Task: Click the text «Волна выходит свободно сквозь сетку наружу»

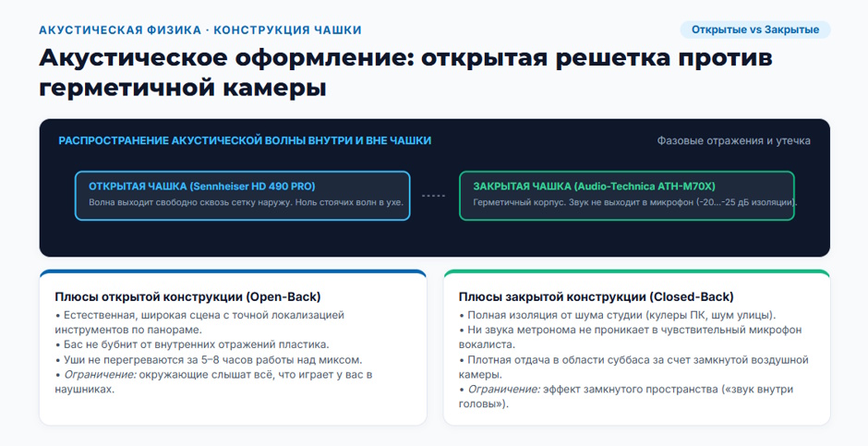Action: click(x=190, y=202)
